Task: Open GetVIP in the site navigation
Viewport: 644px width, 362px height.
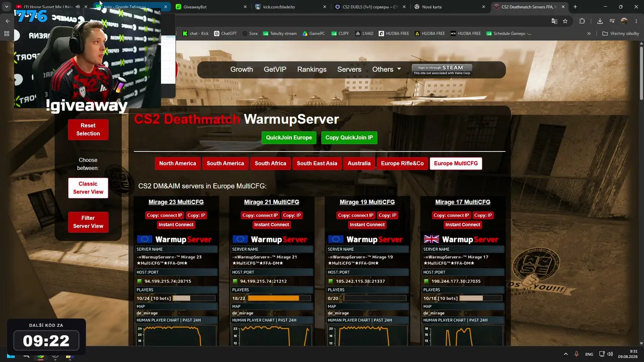Action: click(x=275, y=69)
